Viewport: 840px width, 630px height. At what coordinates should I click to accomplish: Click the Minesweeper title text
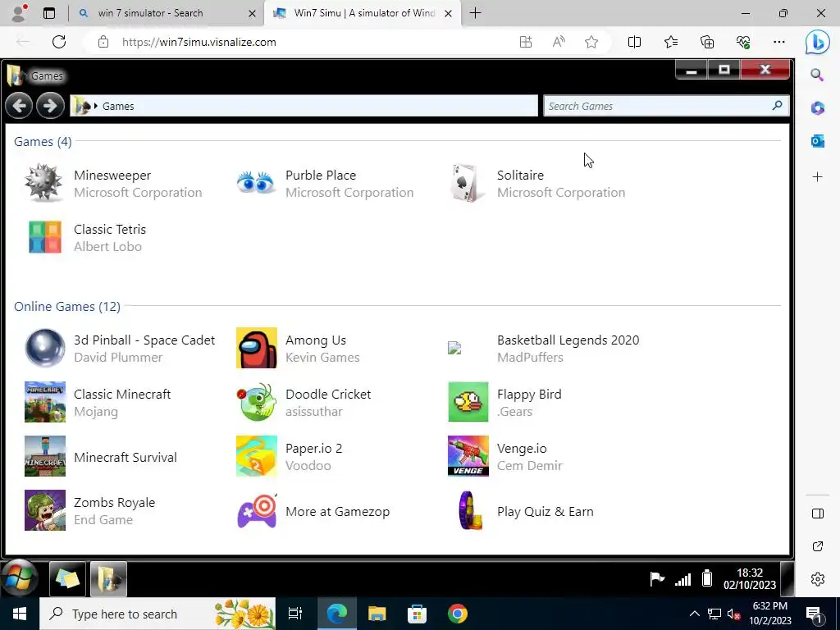(112, 176)
